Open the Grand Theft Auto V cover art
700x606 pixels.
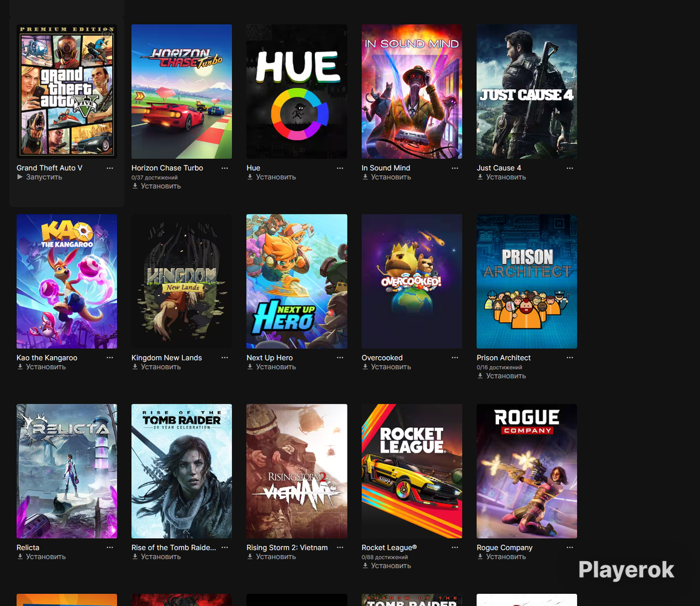pyautogui.click(x=67, y=92)
